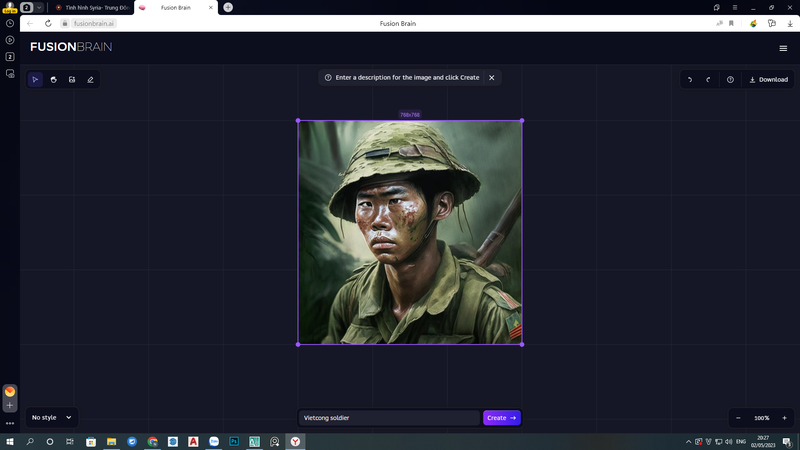Screen dimensions: 800x450
Task: Open sidebar media play icon
Action: point(10,40)
